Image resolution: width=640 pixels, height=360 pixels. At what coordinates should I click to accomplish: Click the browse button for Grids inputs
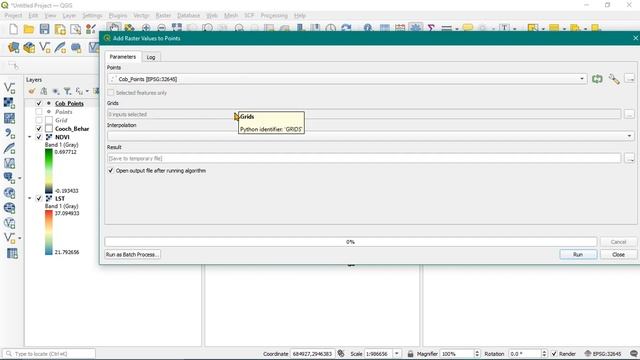(629, 114)
